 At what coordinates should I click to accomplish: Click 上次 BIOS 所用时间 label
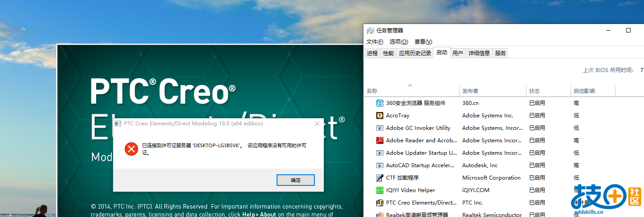coord(608,70)
